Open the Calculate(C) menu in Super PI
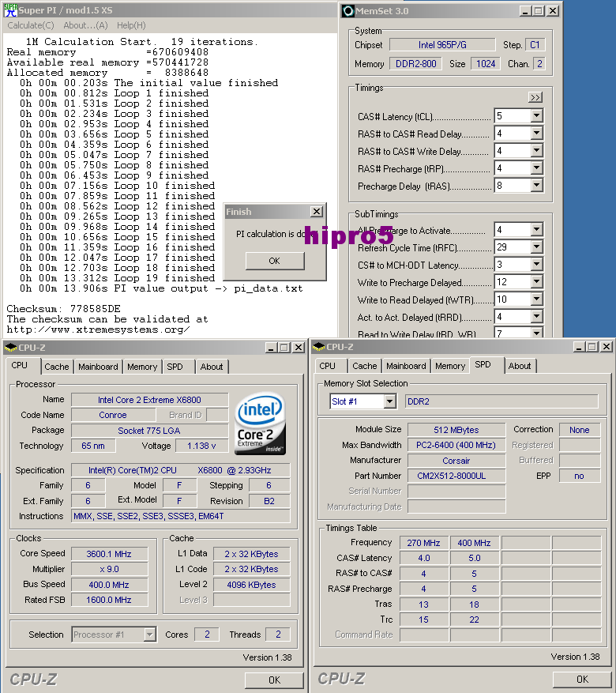 pyautogui.click(x=31, y=25)
